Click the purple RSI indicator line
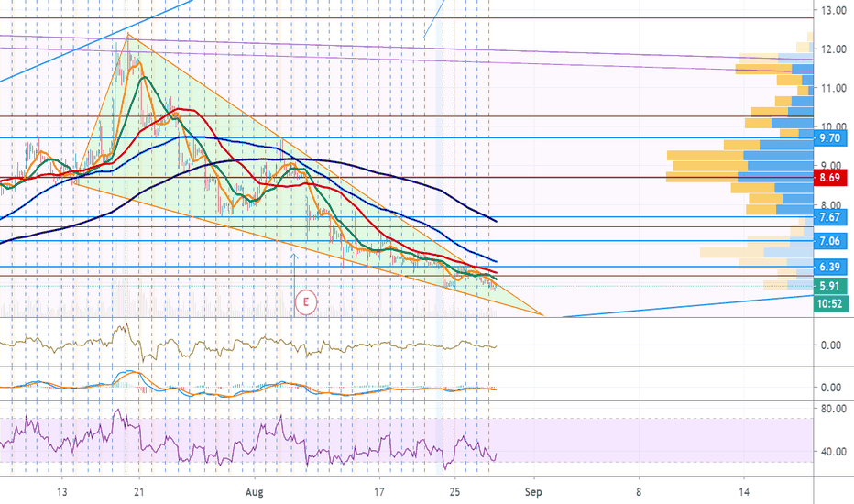Screen dimensions: 854x504 (247, 439)
